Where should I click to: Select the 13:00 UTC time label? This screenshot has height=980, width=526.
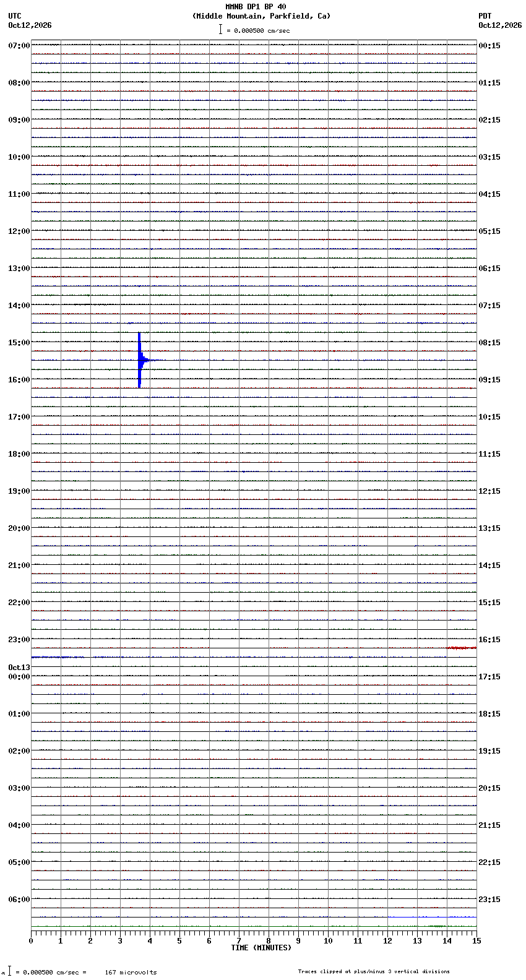(x=19, y=269)
